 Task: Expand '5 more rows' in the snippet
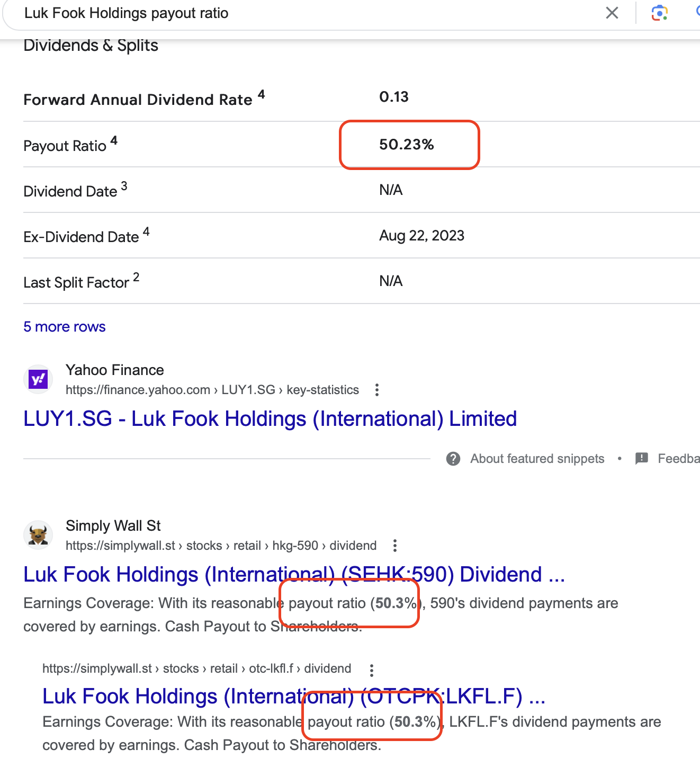(x=65, y=327)
